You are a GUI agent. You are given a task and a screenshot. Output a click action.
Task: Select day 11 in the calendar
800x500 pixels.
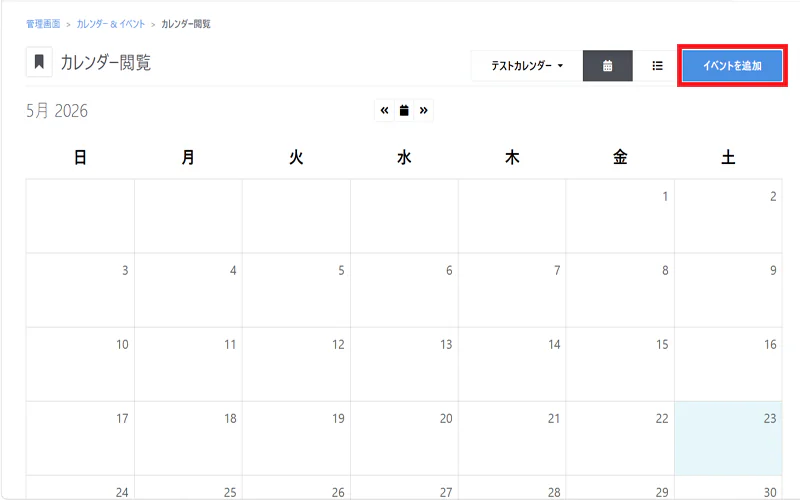click(x=188, y=364)
